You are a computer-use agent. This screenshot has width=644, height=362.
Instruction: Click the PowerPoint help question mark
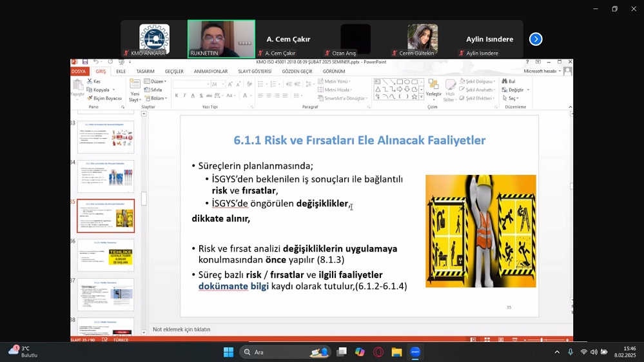click(527, 62)
